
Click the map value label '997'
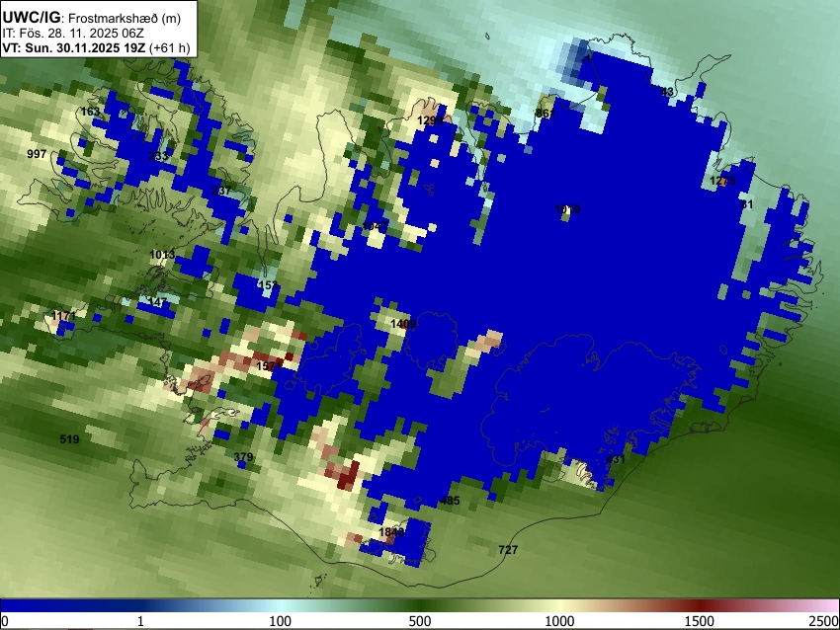[37, 154]
